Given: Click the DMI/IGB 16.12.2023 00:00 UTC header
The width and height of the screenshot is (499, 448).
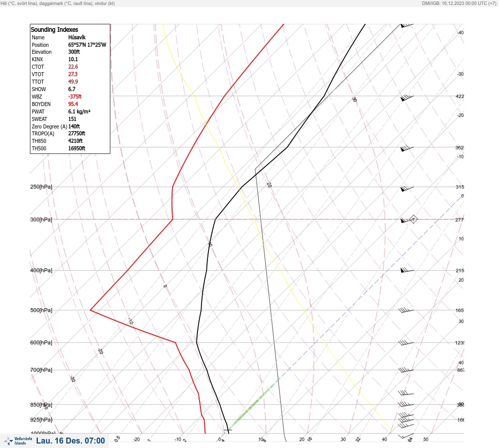Looking at the screenshot, I should coord(459,3).
